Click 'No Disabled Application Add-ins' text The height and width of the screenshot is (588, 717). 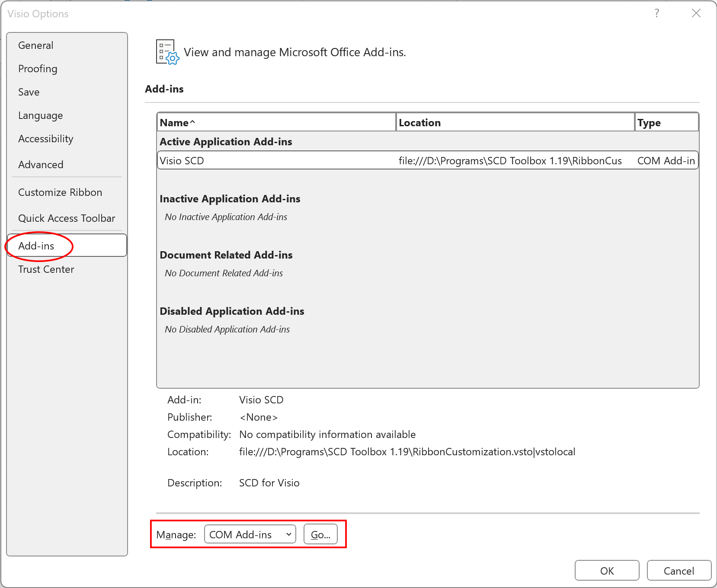point(227,329)
